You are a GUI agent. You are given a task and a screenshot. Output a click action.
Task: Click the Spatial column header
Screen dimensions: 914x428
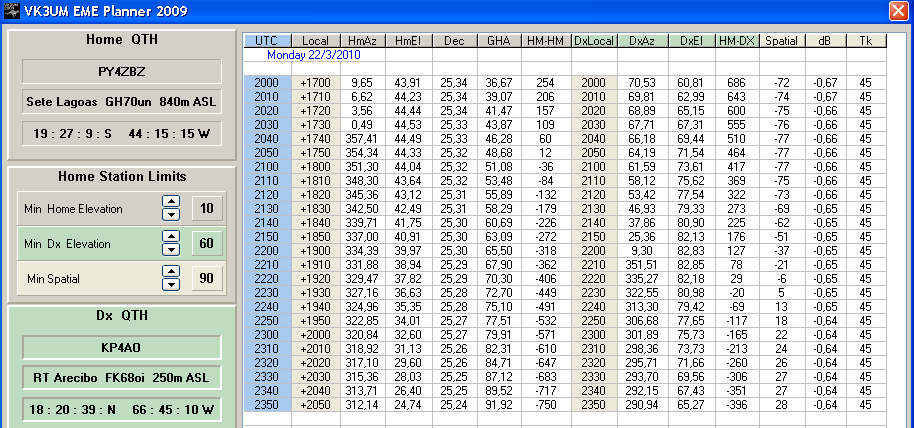point(781,41)
